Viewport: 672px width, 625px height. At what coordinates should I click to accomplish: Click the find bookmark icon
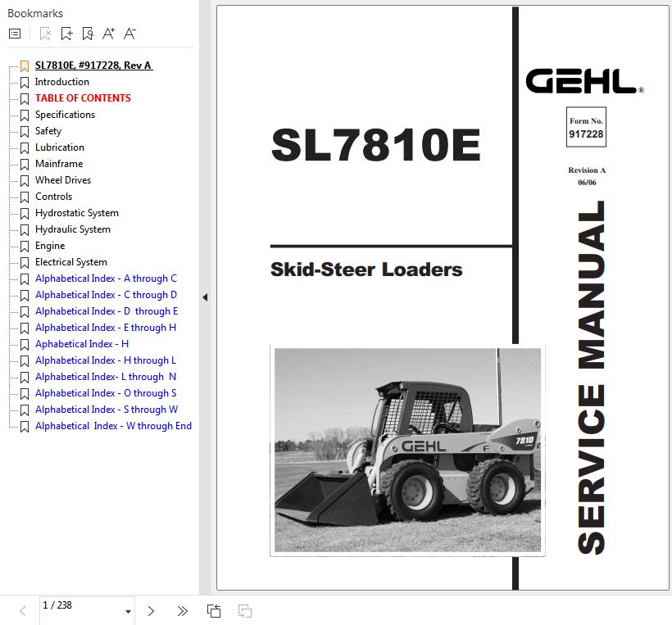click(x=88, y=34)
